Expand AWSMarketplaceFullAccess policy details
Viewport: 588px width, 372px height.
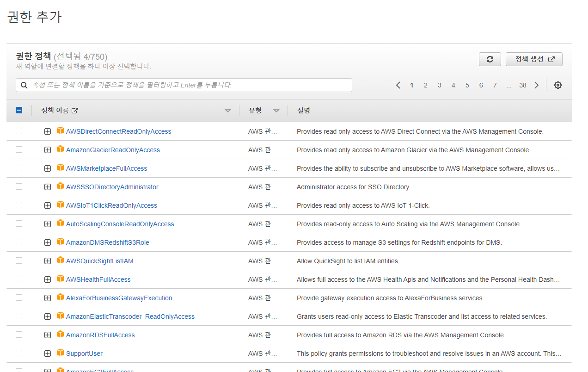48,168
